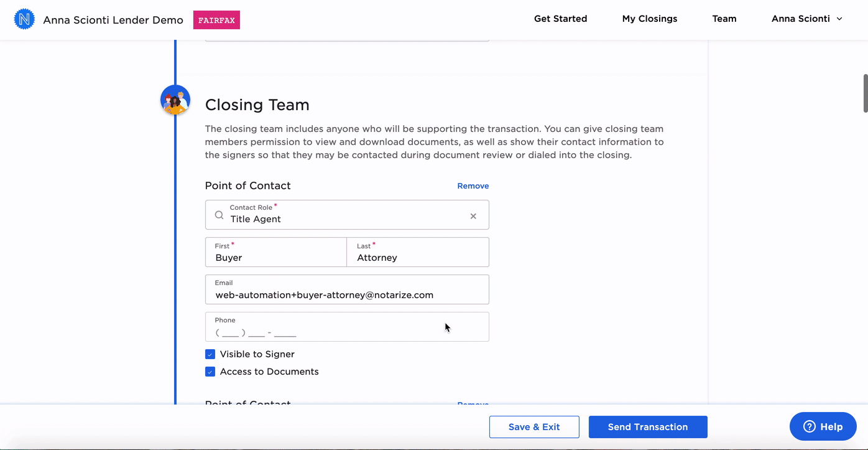Click the search icon in Contact Role

219,215
